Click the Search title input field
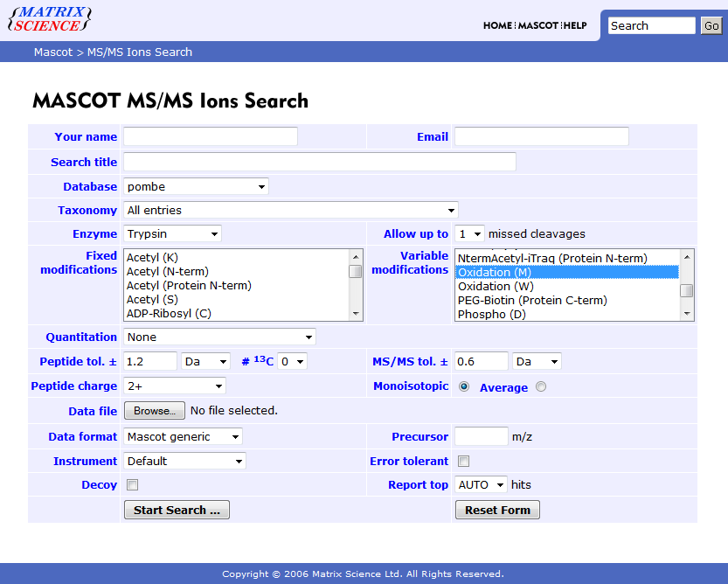The image size is (728, 584). tap(320, 162)
